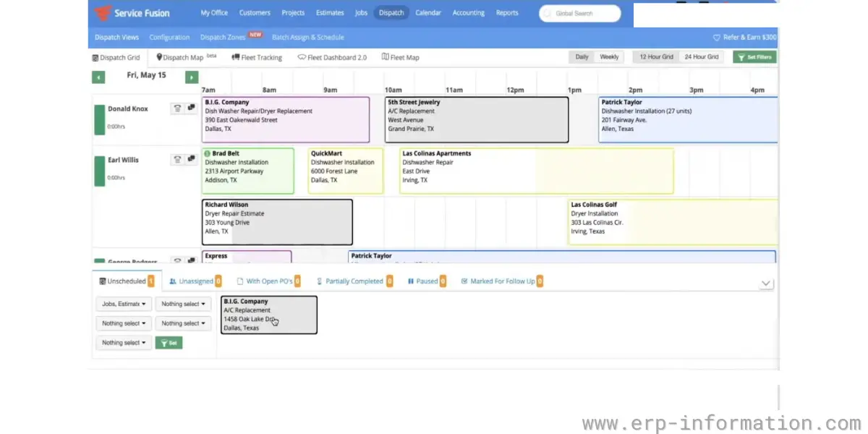
Task: Switch to the Unassigned tab
Action: [x=195, y=281]
